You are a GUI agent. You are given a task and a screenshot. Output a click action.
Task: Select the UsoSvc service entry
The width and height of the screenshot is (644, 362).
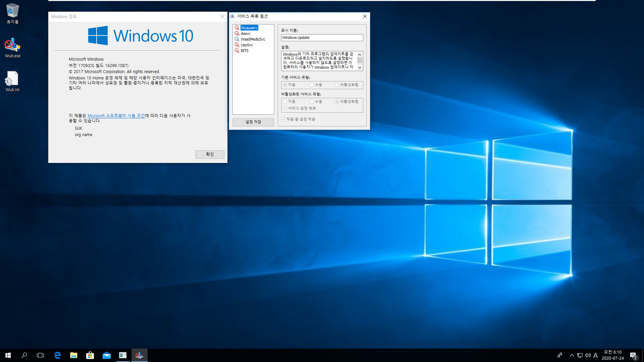tap(247, 45)
